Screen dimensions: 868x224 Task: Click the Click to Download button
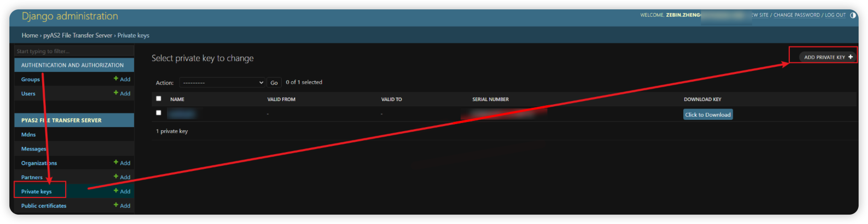[x=708, y=115]
